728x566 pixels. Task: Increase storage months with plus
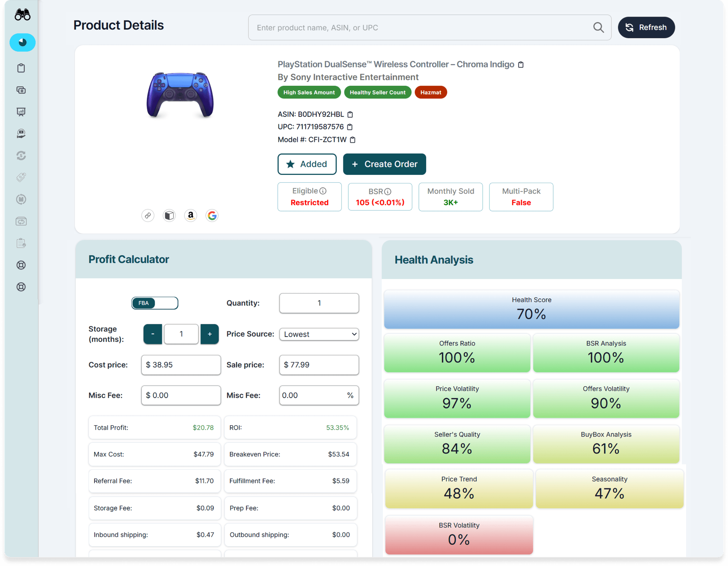pos(209,334)
